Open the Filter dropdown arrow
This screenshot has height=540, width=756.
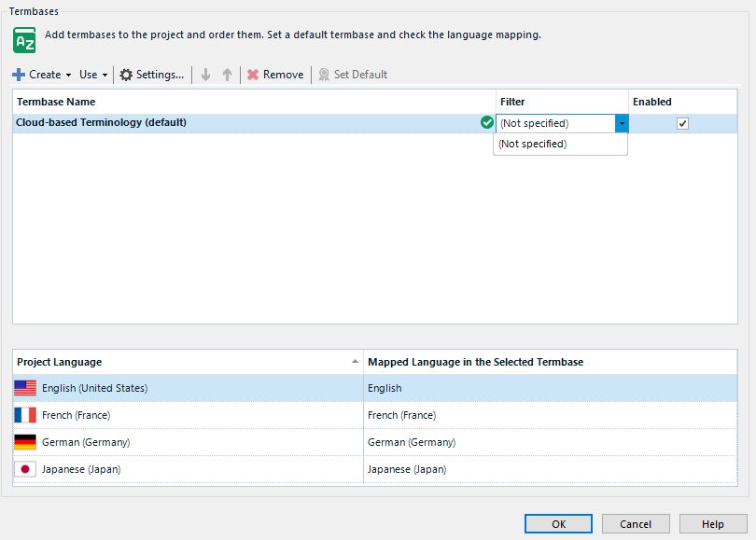pos(622,122)
